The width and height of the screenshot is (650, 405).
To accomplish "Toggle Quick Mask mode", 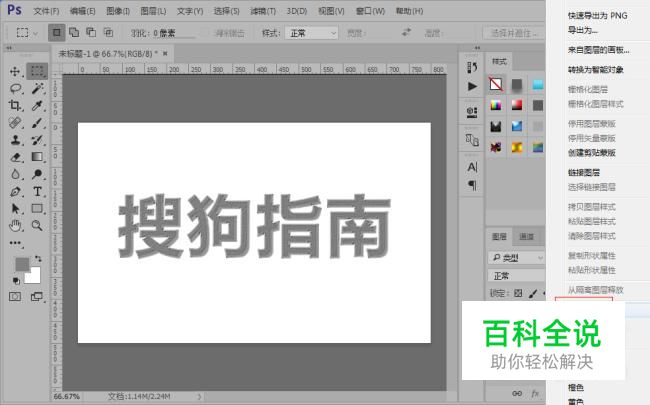I will tap(15, 296).
